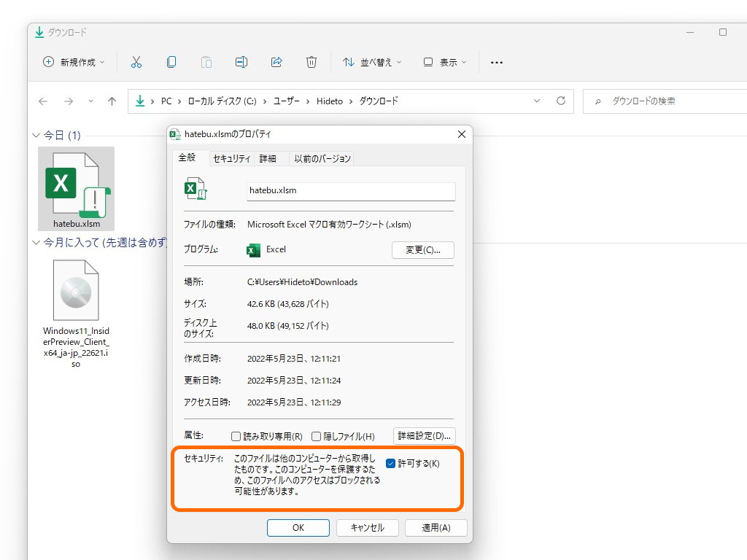Collapse the 今月に入って group
This screenshot has height=560, width=747.
coord(36,243)
